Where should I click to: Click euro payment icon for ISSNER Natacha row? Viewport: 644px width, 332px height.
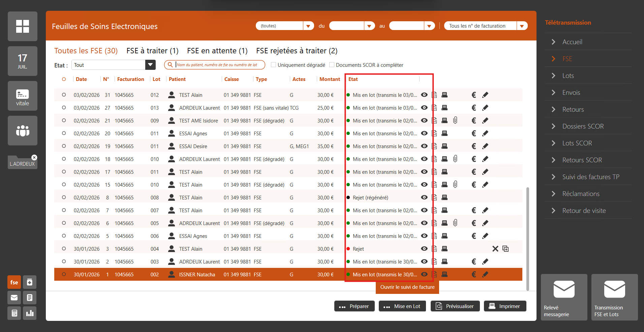tap(474, 274)
